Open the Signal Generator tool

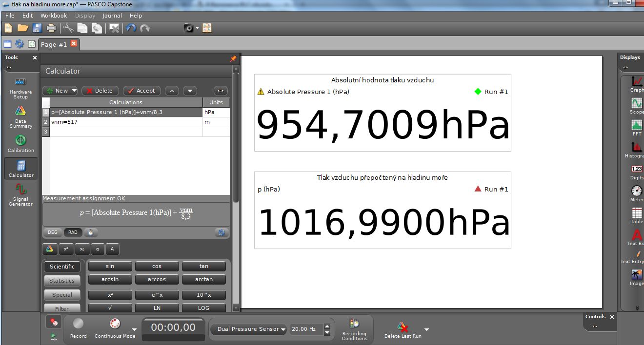[x=20, y=194]
